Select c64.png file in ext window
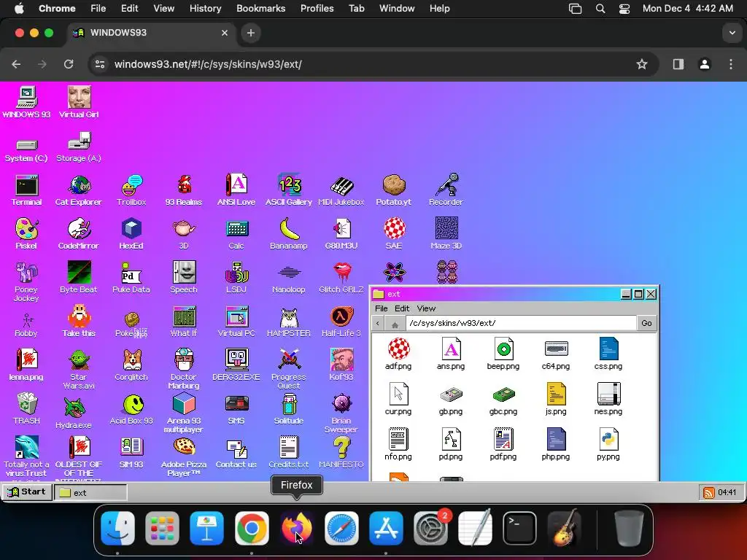This screenshot has width=747, height=560. 555,354
